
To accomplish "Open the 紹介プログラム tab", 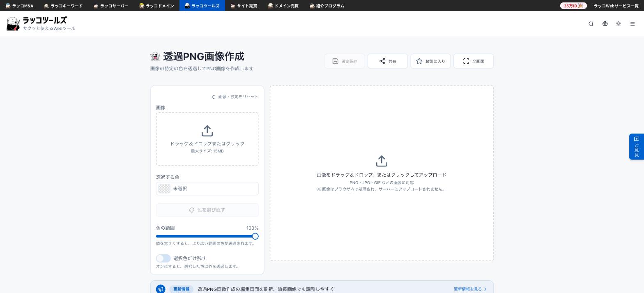I will [327, 6].
